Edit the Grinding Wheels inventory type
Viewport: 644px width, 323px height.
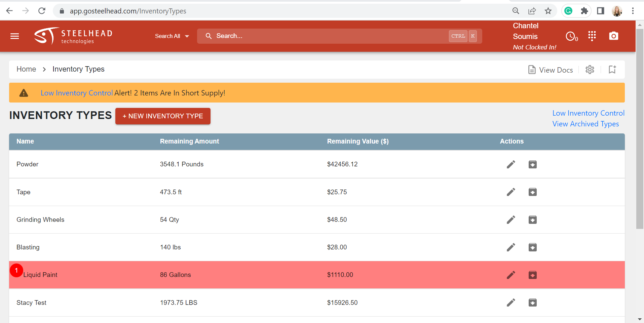[511, 220]
